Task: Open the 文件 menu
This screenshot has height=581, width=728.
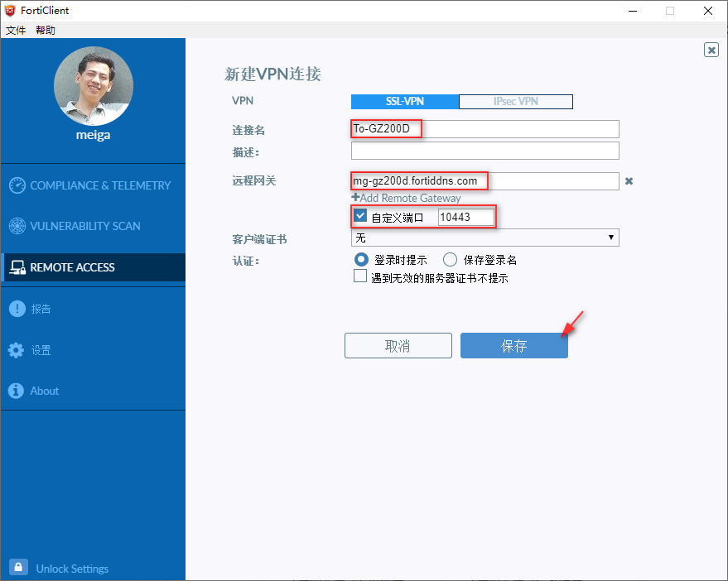Action: click(16, 30)
